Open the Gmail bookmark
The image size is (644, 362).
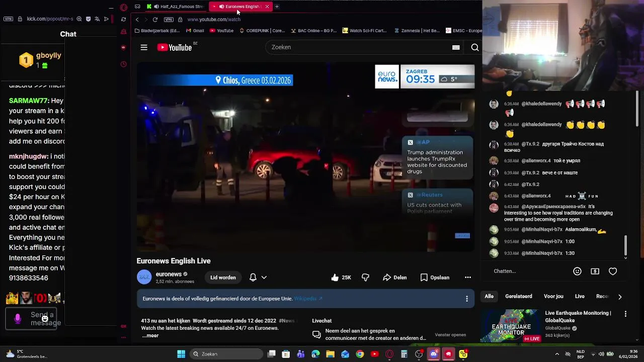pos(195,31)
